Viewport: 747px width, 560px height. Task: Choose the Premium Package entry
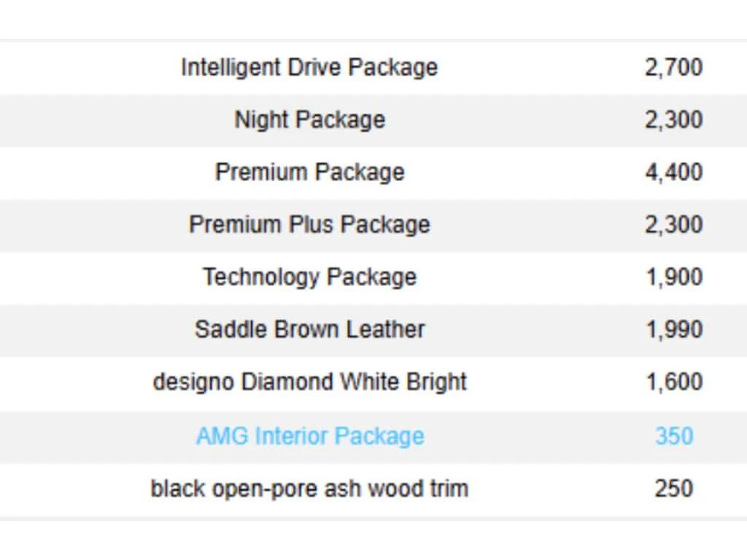tap(309, 172)
